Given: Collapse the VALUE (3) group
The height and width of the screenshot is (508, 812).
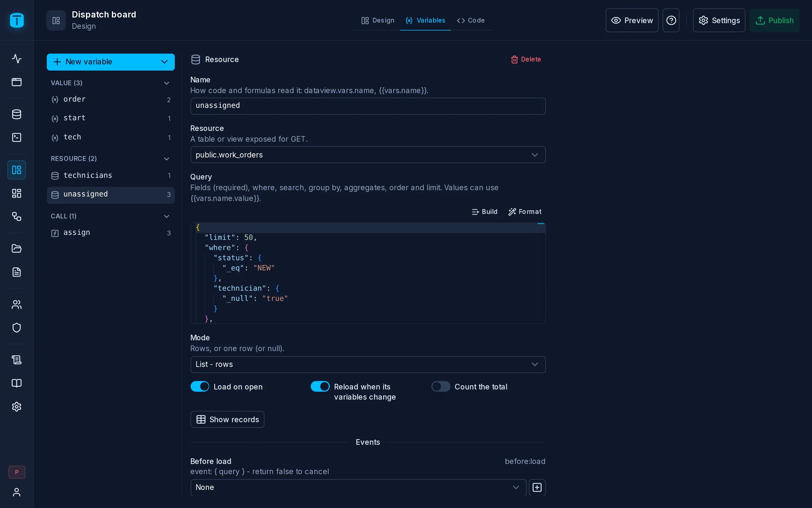Looking at the screenshot, I should pos(166,83).
